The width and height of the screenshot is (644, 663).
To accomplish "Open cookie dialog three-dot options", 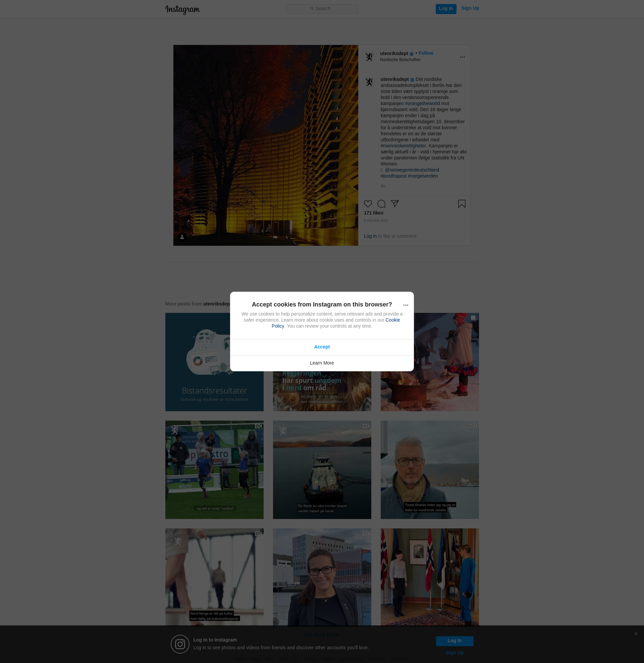I will click(x=406, y=305).
